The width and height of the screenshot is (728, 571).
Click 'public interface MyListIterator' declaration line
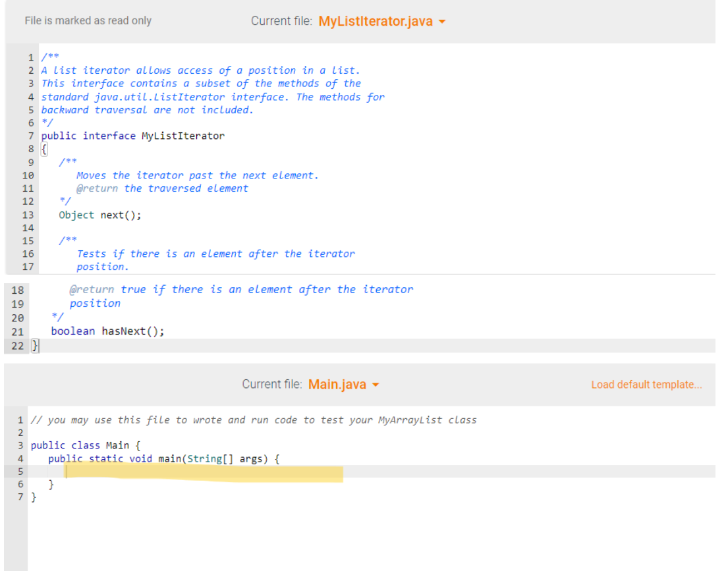click(x=132, y=136)
